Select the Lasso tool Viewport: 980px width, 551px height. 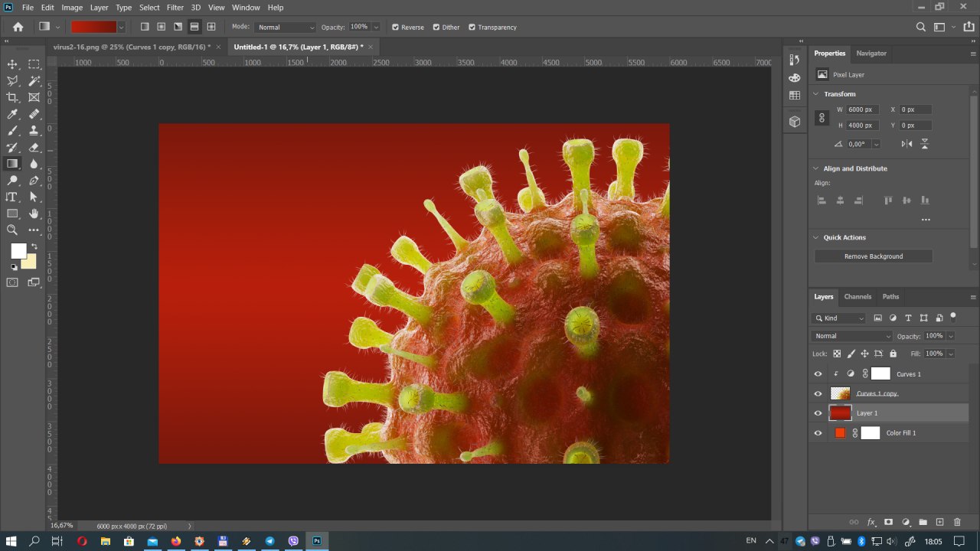point(12,80)
